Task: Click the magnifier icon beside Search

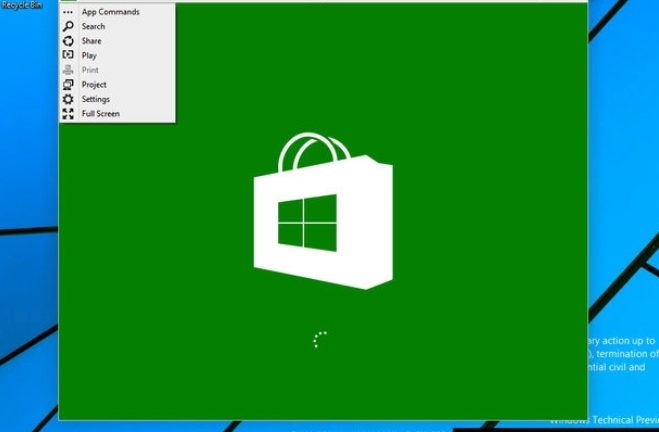Action: pyautogui.click(x=68, y=26)
